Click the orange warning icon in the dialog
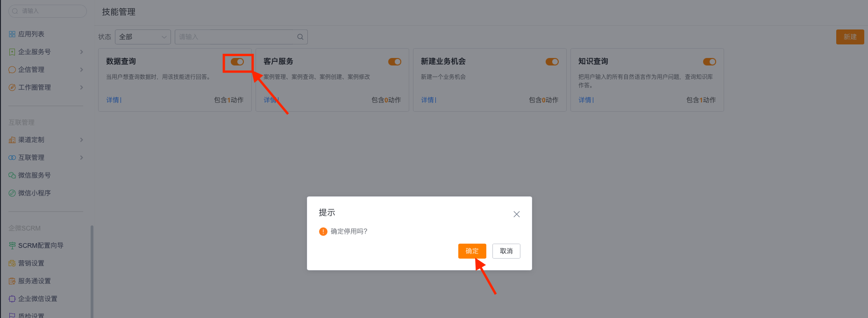The image size is (868, 318). (x=323, y=231)
